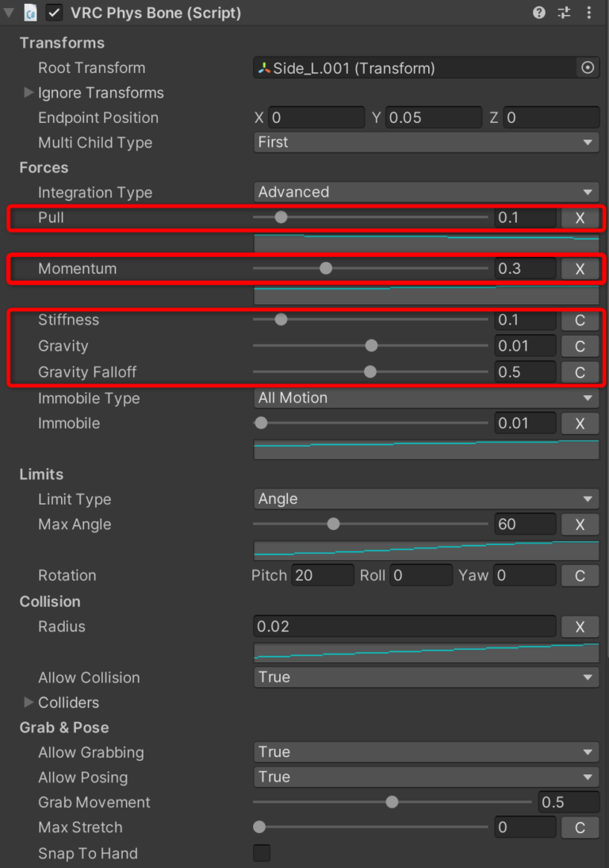This screenshot has height=868, width=609.
Task: Open the Multi Child Type dropdown
Action: click(426, 142)
